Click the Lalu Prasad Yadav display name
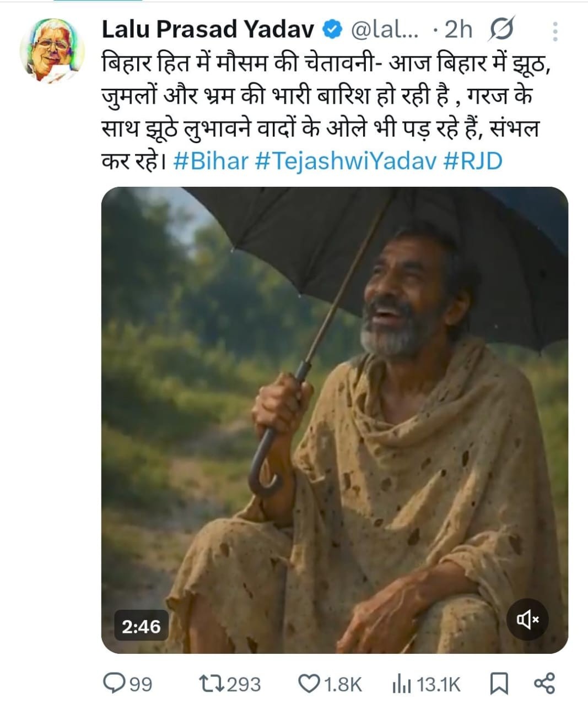 click(x=207, y=30)
